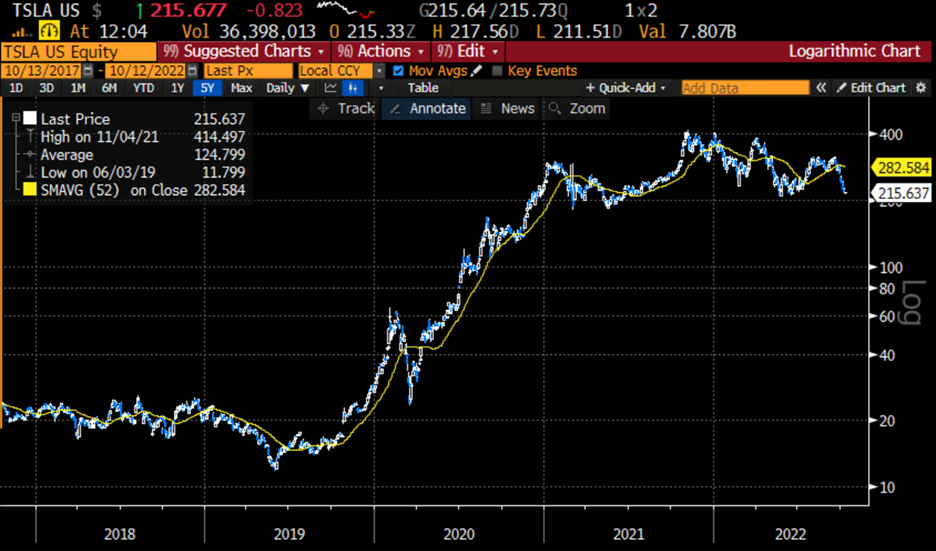
Task: Click the clock alert icon near At 12:04
Action: click(x=50, y=30)
